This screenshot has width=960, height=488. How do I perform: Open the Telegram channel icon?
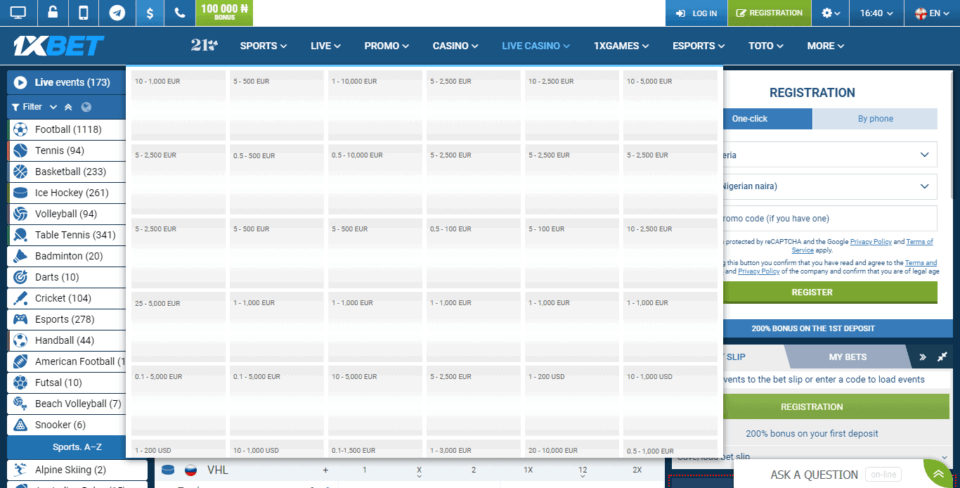tap(117, 13)
